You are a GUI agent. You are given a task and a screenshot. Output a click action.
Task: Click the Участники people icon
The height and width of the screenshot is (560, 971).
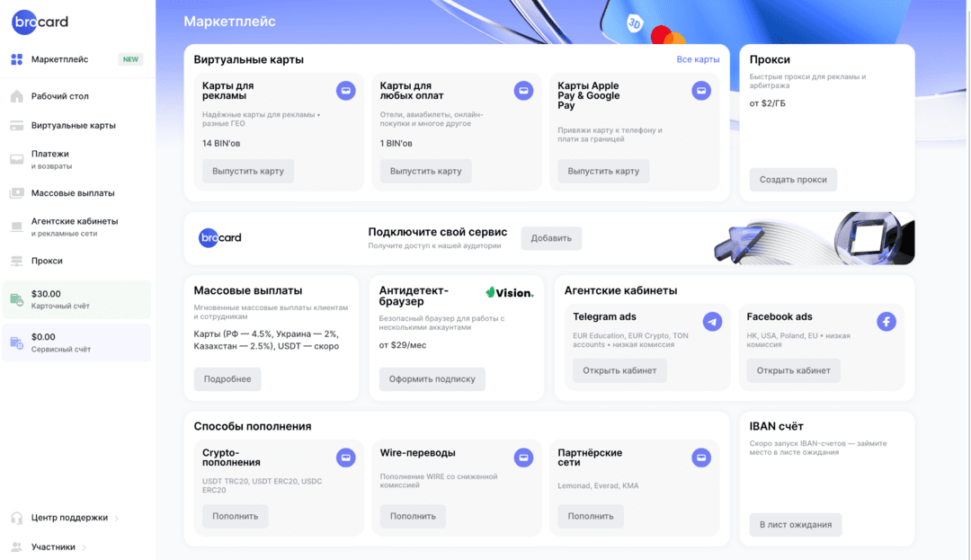point(17,547)
